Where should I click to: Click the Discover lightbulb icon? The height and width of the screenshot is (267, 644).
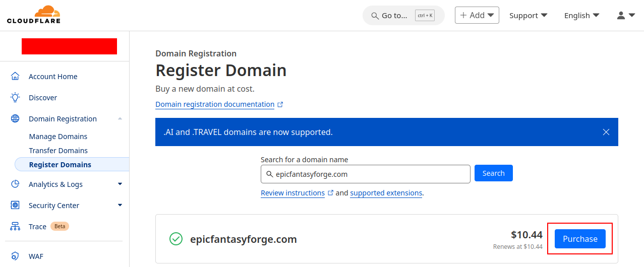[15, 97]
